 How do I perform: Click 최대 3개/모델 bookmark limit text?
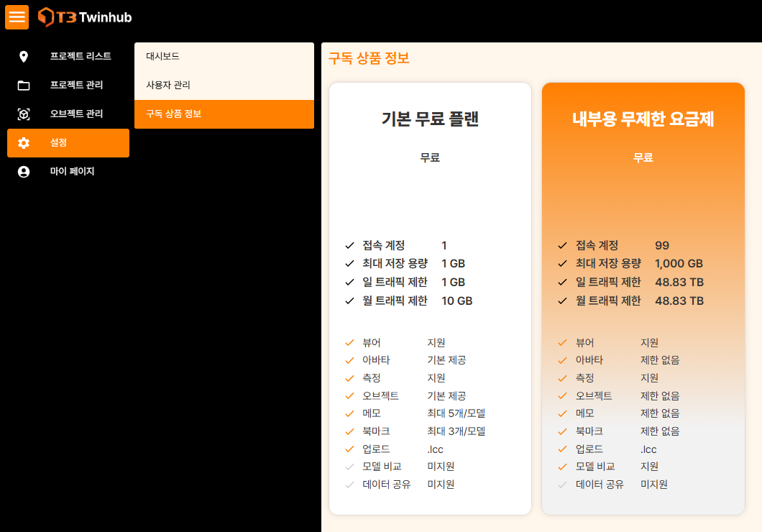point(456,431)
